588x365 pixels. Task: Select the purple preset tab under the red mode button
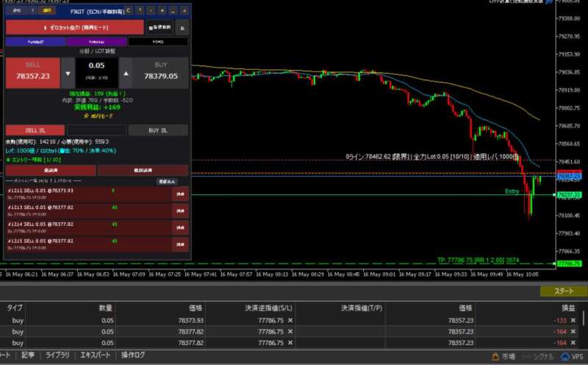coord(96,42)
